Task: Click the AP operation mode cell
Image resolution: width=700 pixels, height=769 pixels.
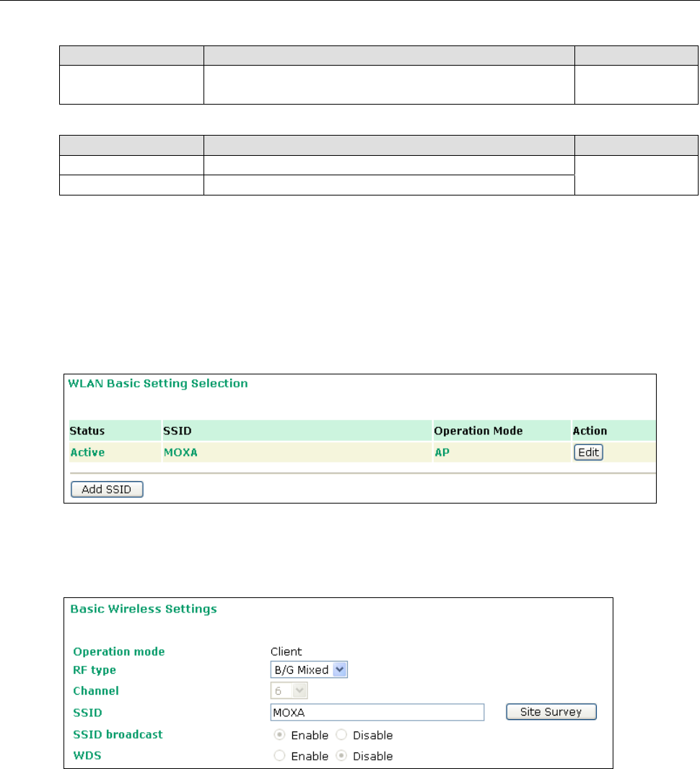Action: 502,452
